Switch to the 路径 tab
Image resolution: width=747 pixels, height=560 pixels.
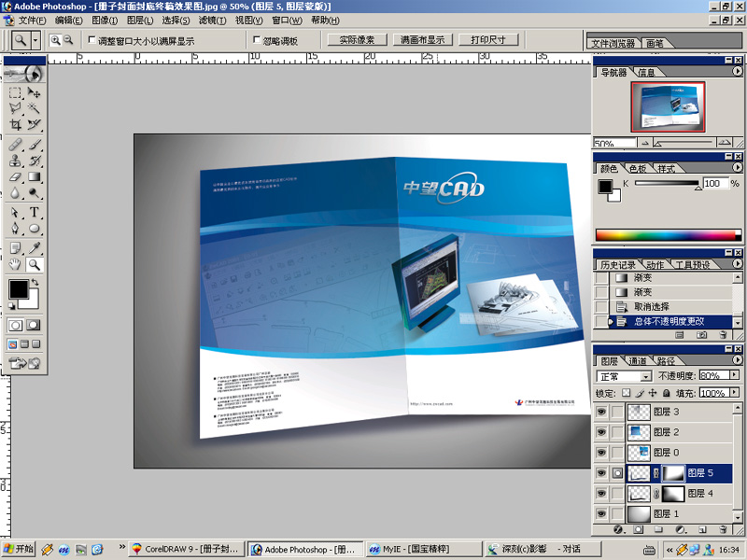[x=666, y=361]
